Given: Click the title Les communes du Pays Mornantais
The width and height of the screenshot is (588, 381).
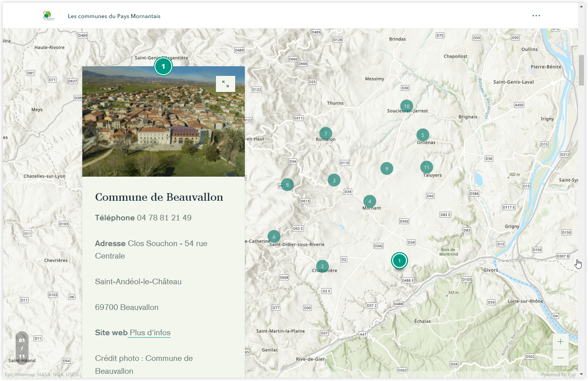Looking at the screenshot, I should pyautogui.click(x=114, y=16).
